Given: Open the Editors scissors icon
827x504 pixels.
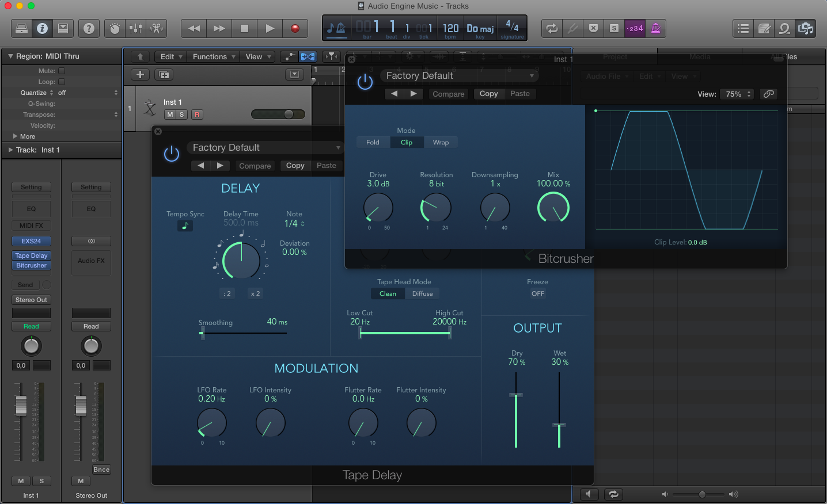Looking at the screenshot, I should click(157, 28).
